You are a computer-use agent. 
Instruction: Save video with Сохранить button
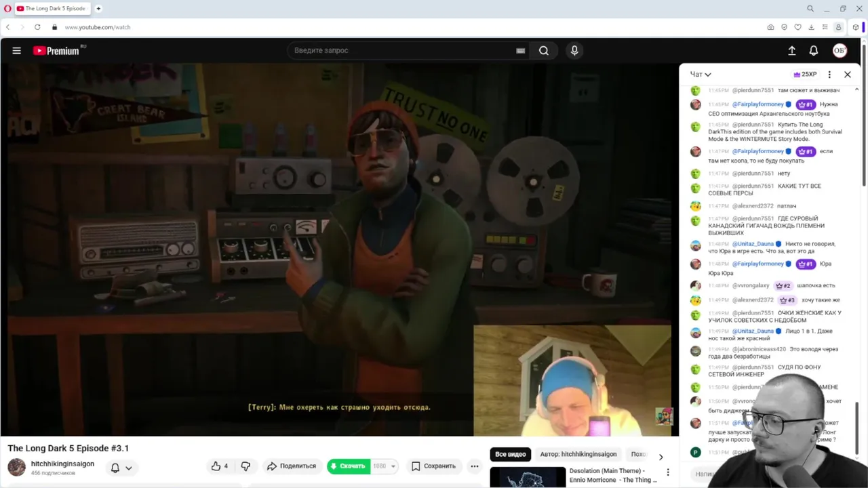click(433, 466)
